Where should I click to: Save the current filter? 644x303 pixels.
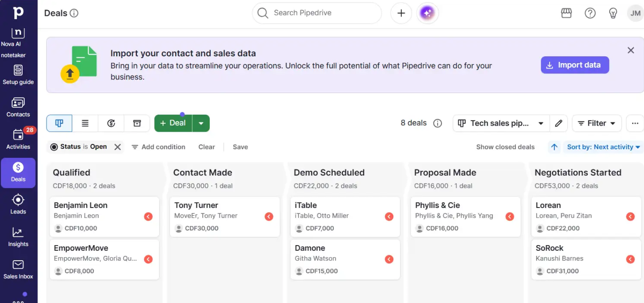(x=240, y=147)
